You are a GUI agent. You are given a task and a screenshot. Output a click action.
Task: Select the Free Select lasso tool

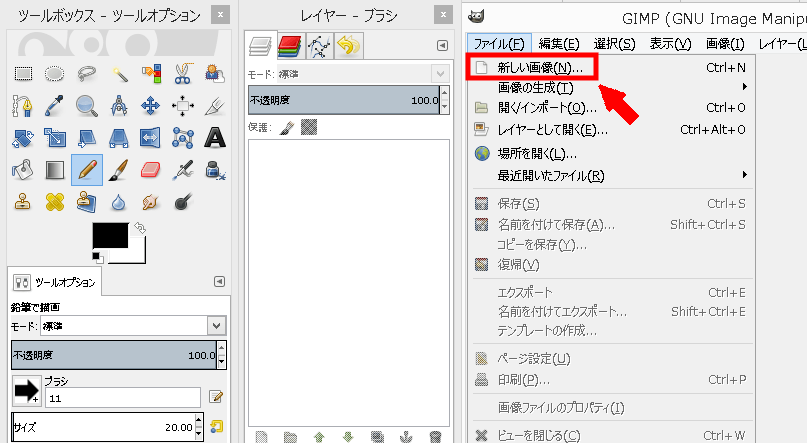[86, 74]
